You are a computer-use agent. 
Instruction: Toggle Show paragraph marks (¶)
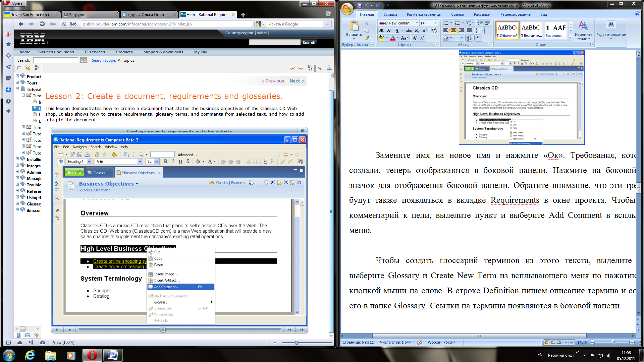coord(478,38)
